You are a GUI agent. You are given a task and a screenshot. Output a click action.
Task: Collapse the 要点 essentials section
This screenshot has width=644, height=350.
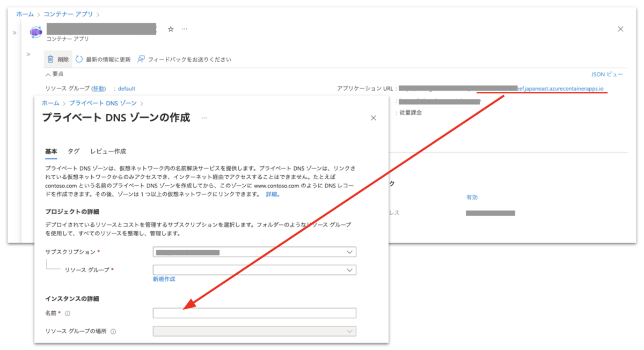54,74
